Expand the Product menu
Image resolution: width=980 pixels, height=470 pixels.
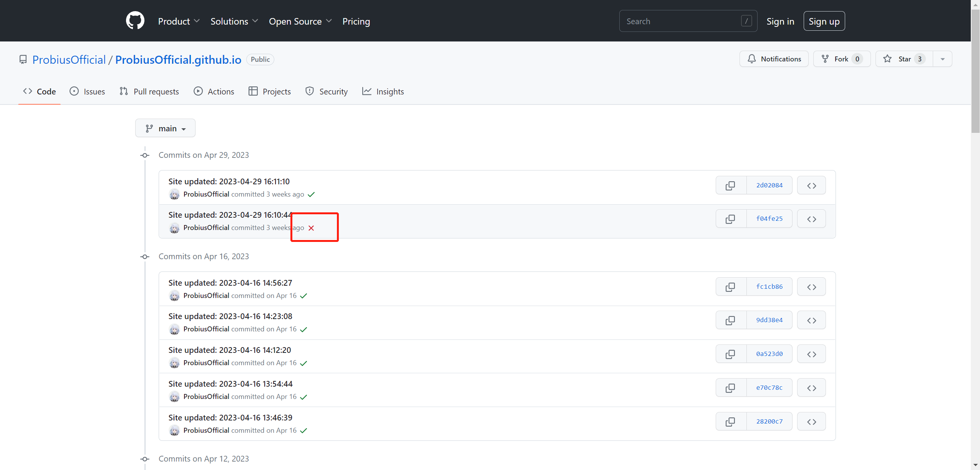click(179, 22)
